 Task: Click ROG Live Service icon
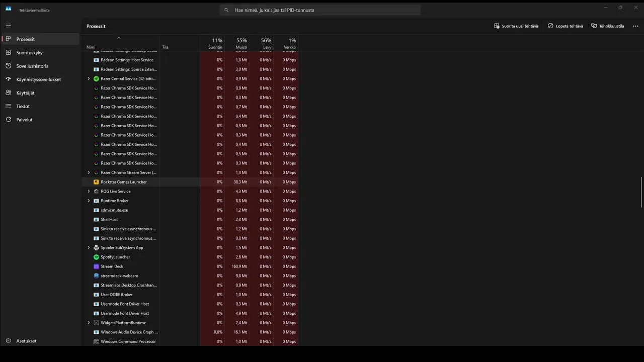point(96,192)
